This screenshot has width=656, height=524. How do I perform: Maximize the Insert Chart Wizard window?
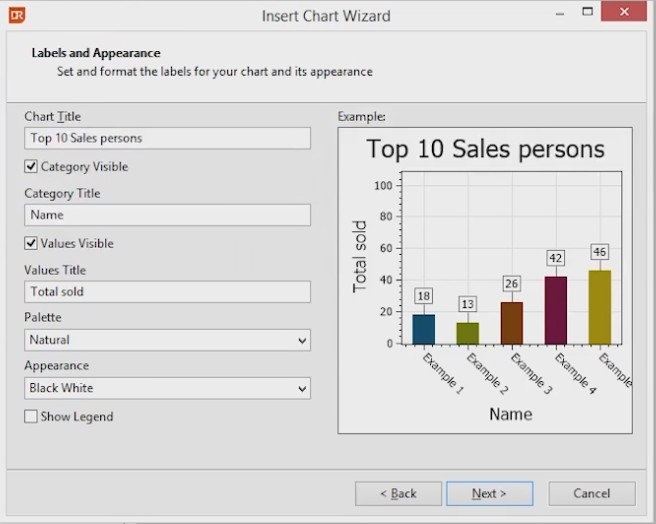587,13
